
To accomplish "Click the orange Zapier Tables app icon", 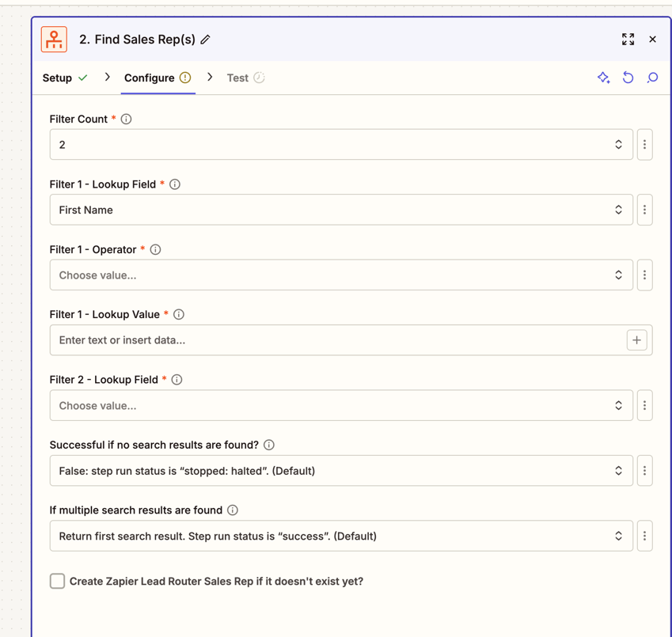I will pos(53,39).
